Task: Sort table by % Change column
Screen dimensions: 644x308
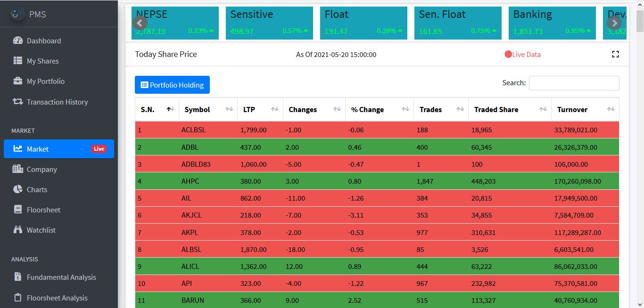Action: 379,110
